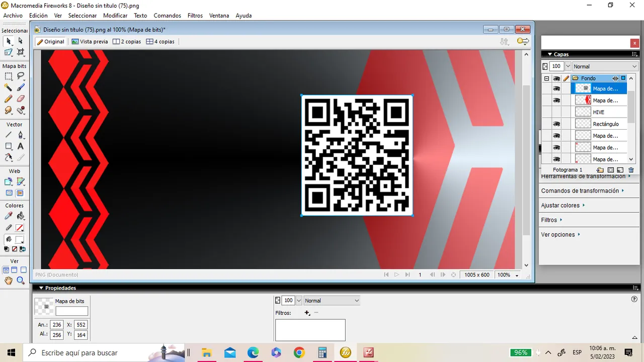Screen dimensions: 644x362
Task: Switch to 4 copias view
Action: tap(160, 42)
